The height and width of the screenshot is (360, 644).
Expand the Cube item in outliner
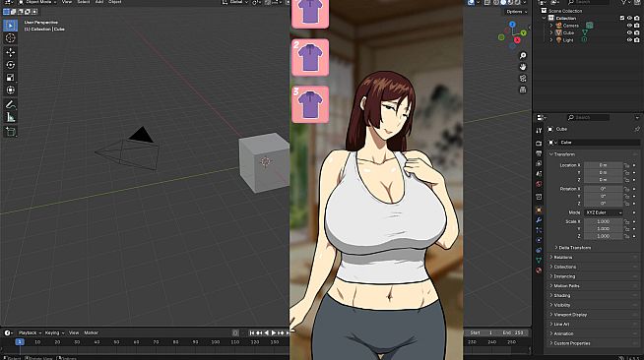click(551, 32)
